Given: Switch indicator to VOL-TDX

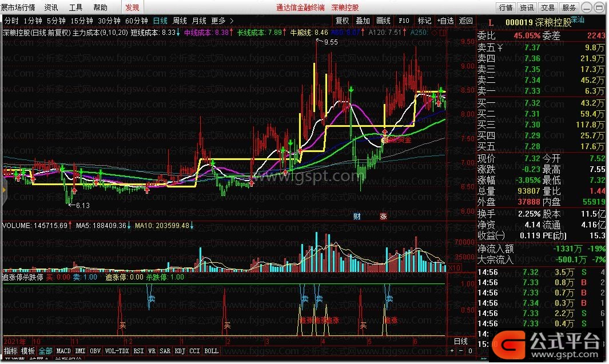Looking at the screenshot, I should tap(117, 351).
